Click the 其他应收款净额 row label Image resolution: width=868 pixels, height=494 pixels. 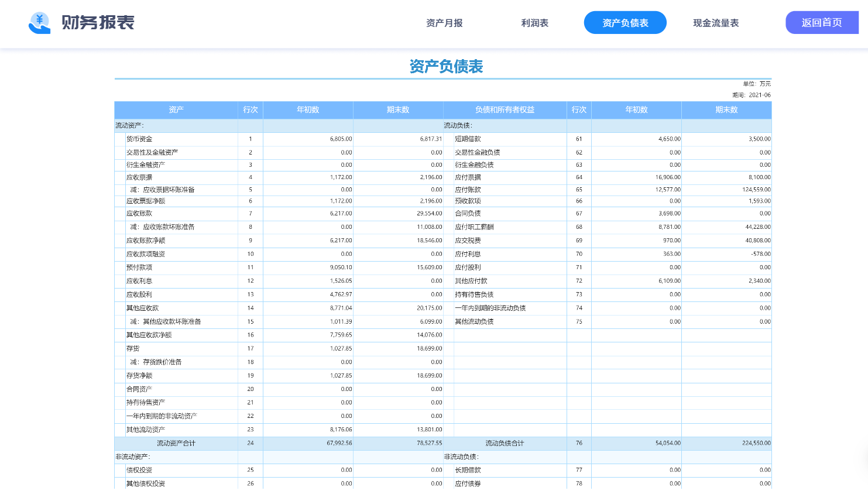coord(149,335)
